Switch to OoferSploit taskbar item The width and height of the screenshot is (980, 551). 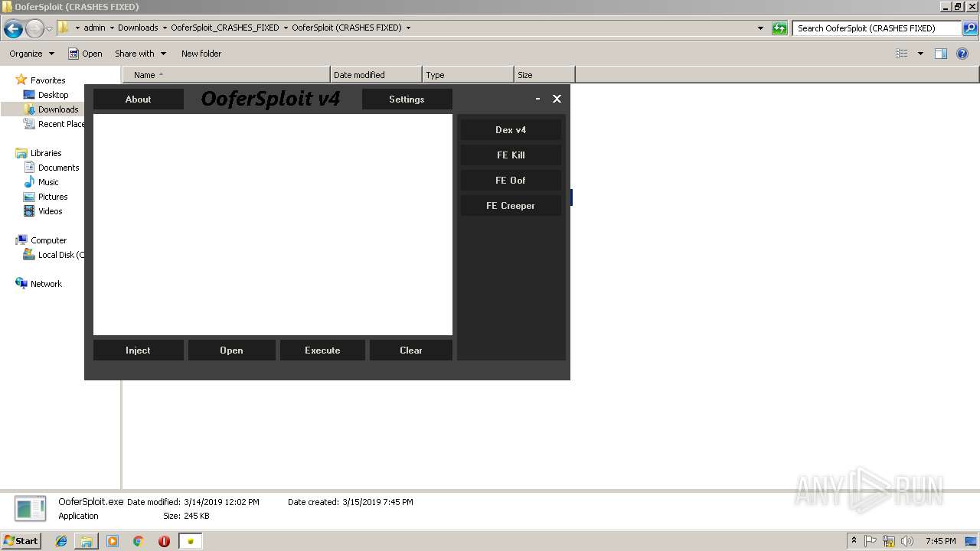pos(190,541)
